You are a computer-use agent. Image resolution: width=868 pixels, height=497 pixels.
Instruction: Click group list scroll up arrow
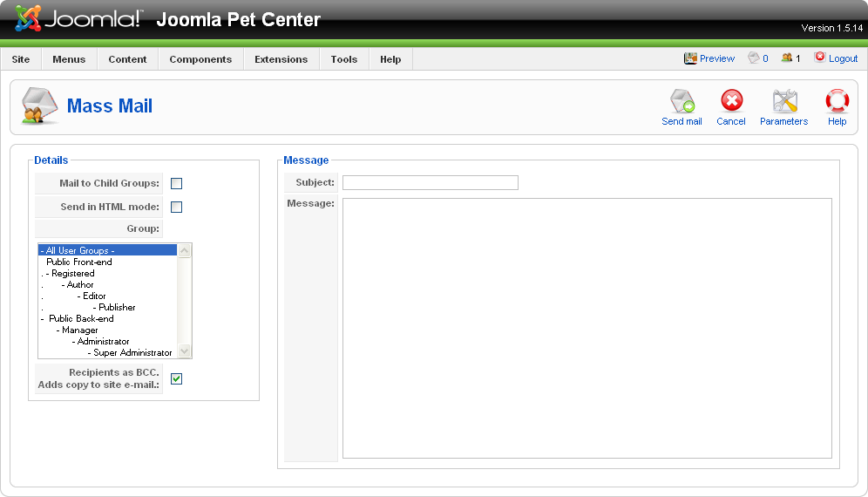pyautogui.click(x=185, y=250)
